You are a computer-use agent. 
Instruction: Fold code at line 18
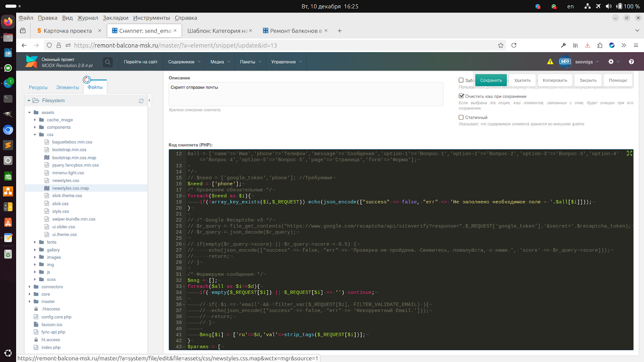(x=184, y=196)
